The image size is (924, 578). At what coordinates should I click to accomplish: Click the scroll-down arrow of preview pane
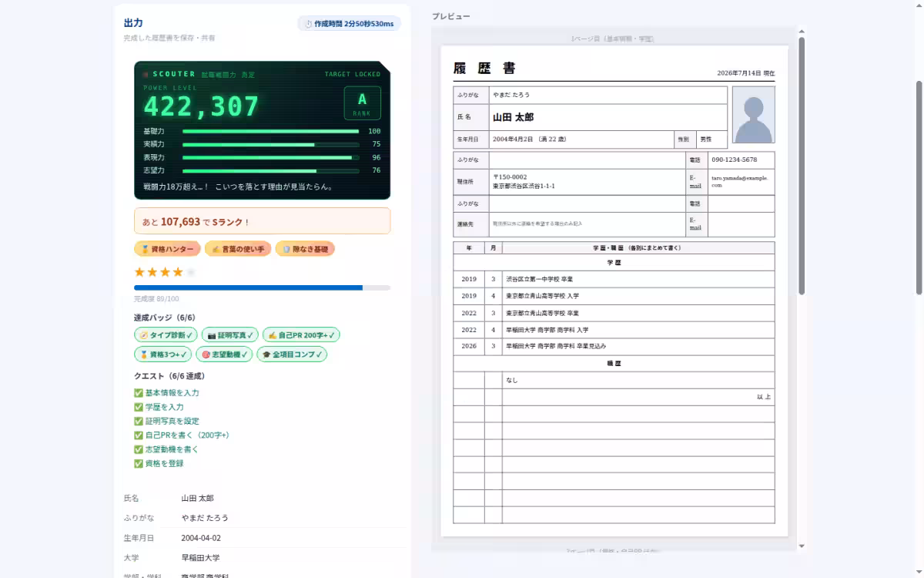(802, 546)
